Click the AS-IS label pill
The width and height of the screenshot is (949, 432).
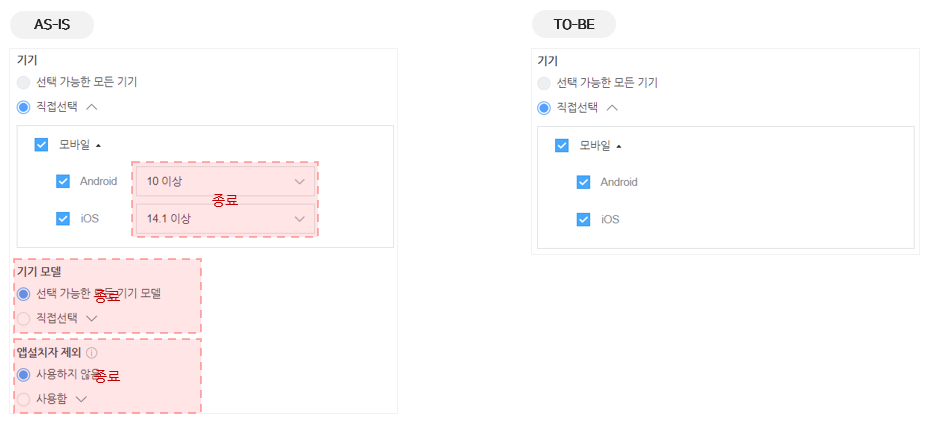point(52,25)
